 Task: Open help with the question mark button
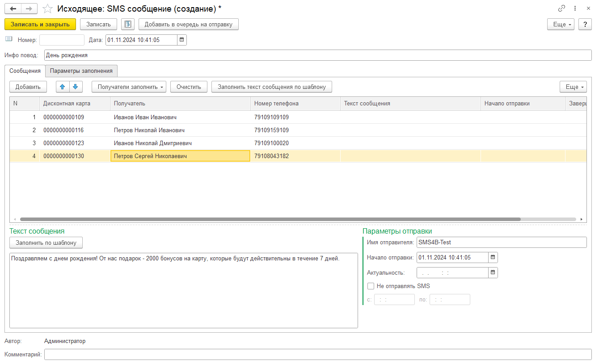coord(585,24)
